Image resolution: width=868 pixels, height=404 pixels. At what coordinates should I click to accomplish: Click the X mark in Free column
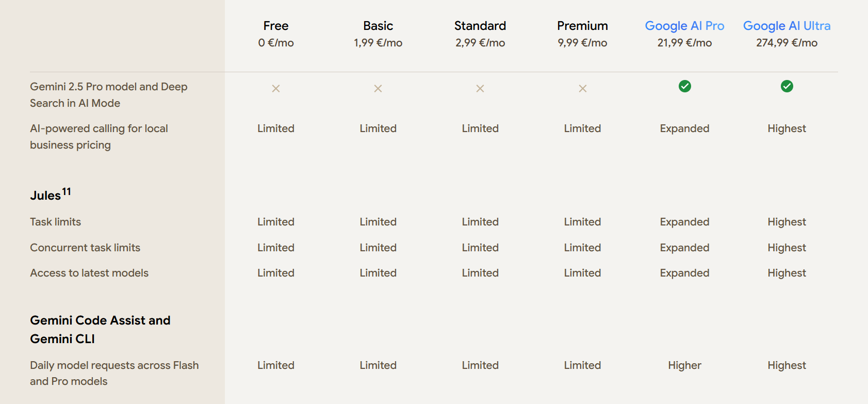(x=276, y=89)
